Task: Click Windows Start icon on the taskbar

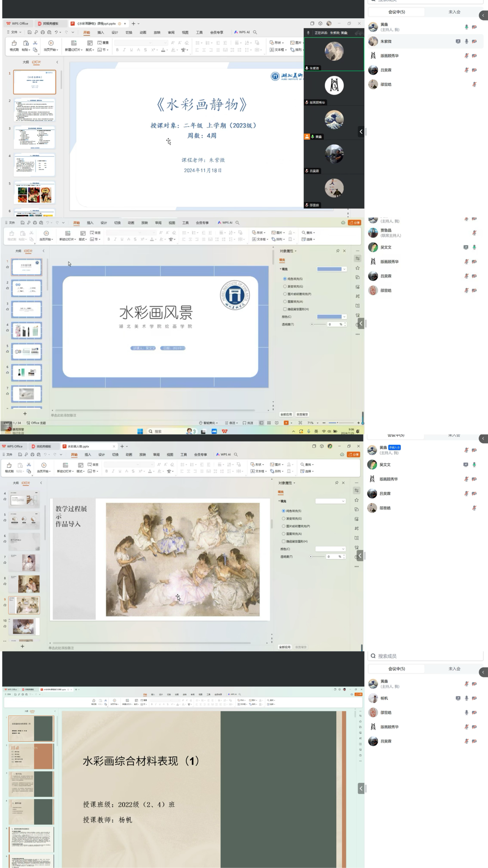Action: coord(140,431)
